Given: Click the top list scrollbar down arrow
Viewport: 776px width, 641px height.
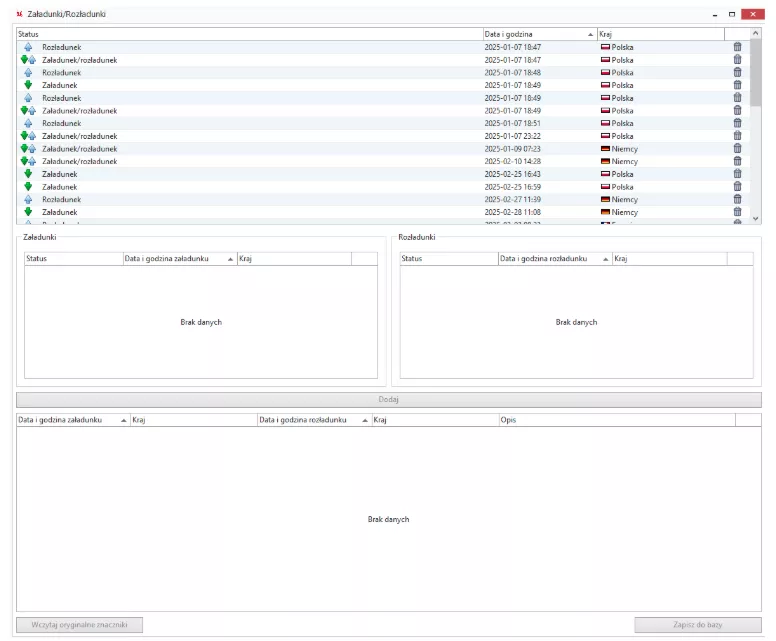Looking at the screenshot, I should 755,218.
